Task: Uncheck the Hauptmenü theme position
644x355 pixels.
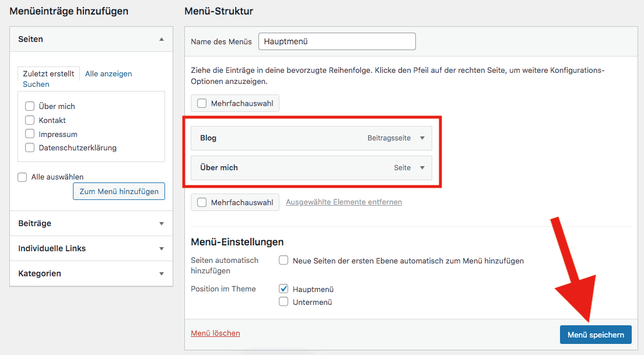Action: tap(283, 289)
